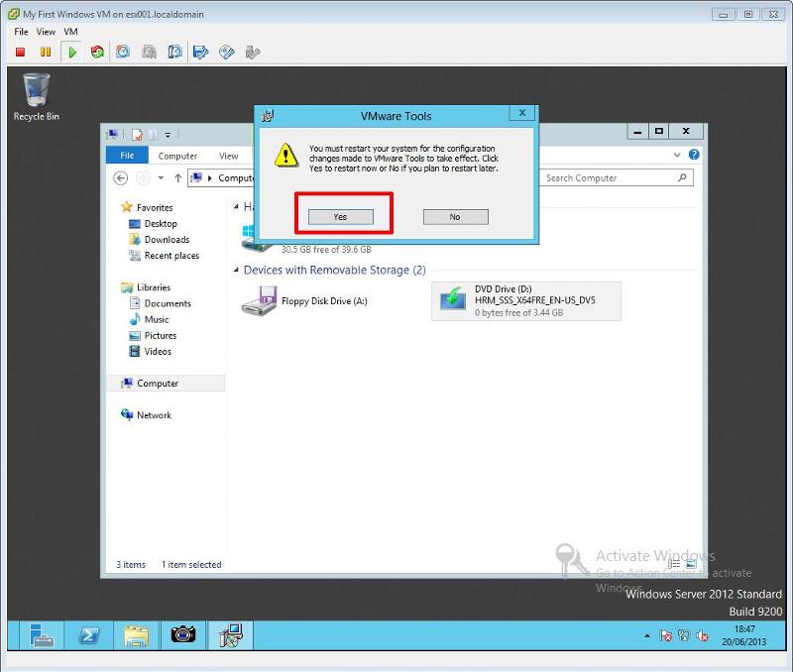
Task: Switch to details view icon in status bar
Action: [674, 564]
